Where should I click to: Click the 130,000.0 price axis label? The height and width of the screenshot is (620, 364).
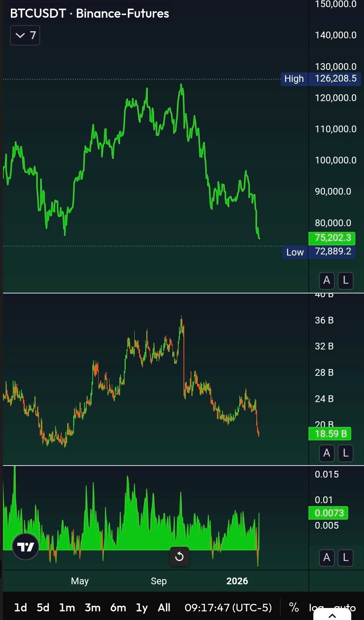point(335,67)
